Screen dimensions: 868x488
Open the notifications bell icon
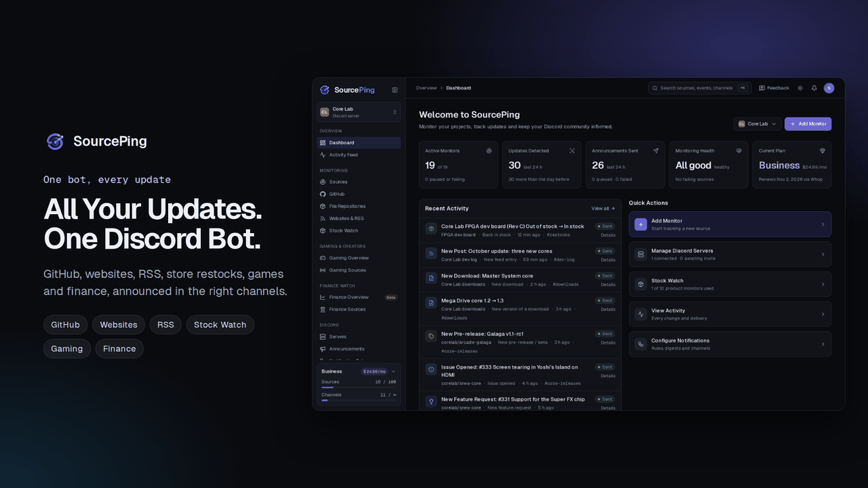[814, 88]
